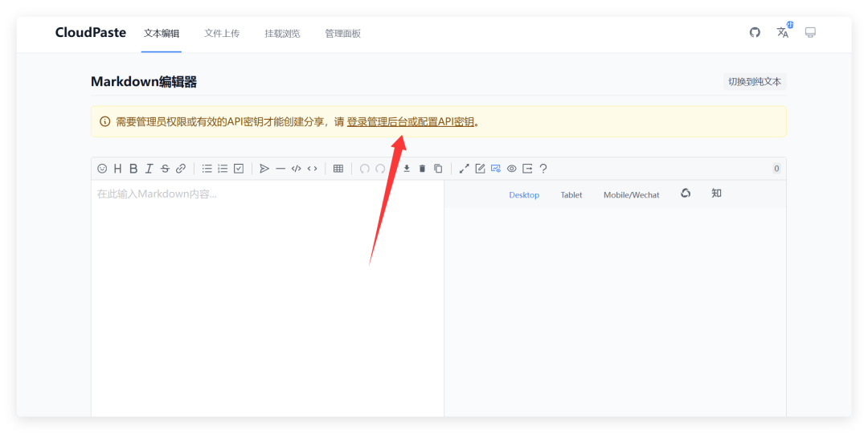Insert a horizontal rule line
The image size is (868, 433).
coord(280,169)
